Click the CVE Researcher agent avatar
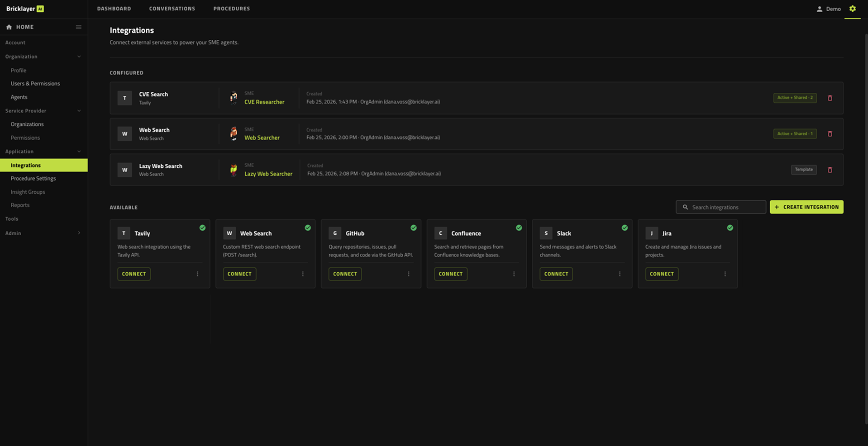Viewport: 868px width, 446px height. 234,98
